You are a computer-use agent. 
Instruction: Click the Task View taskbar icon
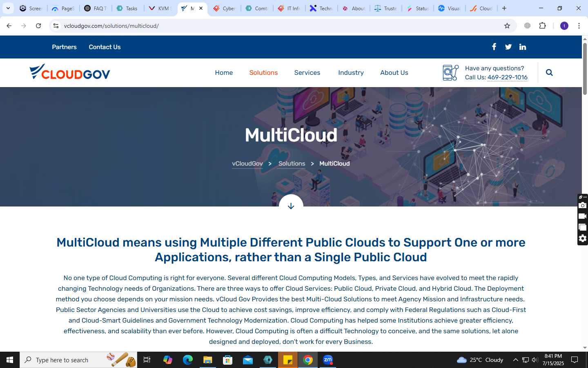[x=147, y=360]
